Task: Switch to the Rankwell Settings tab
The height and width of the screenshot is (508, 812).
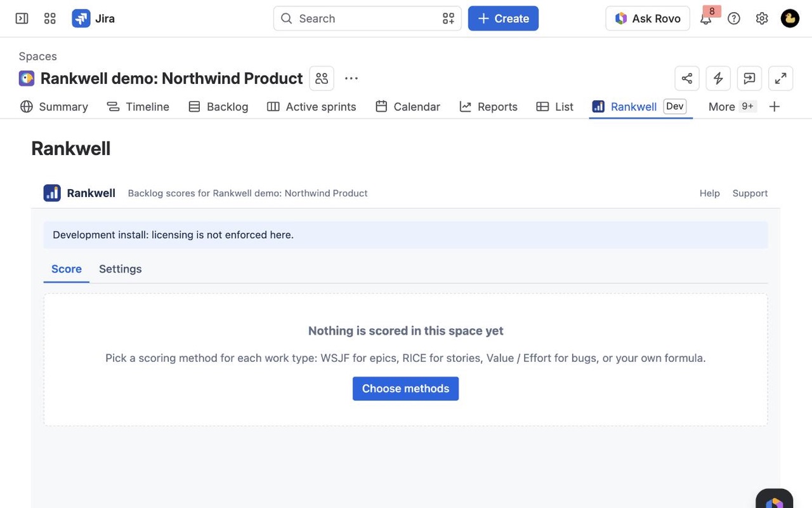Action: [121, 269]
